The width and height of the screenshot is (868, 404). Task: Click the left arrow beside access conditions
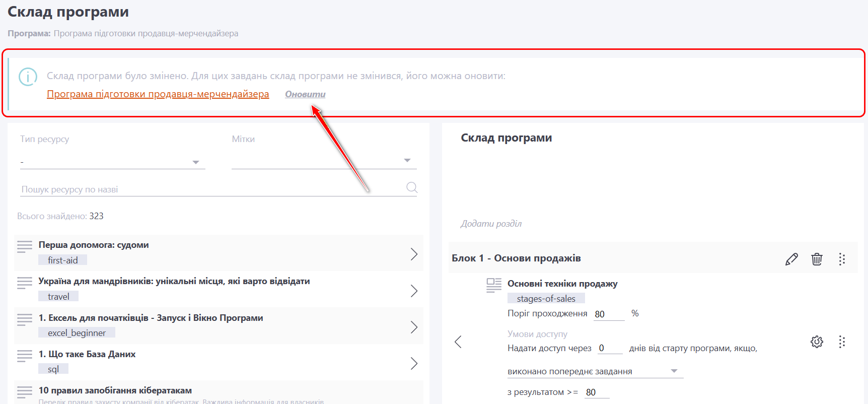point(458,342)
